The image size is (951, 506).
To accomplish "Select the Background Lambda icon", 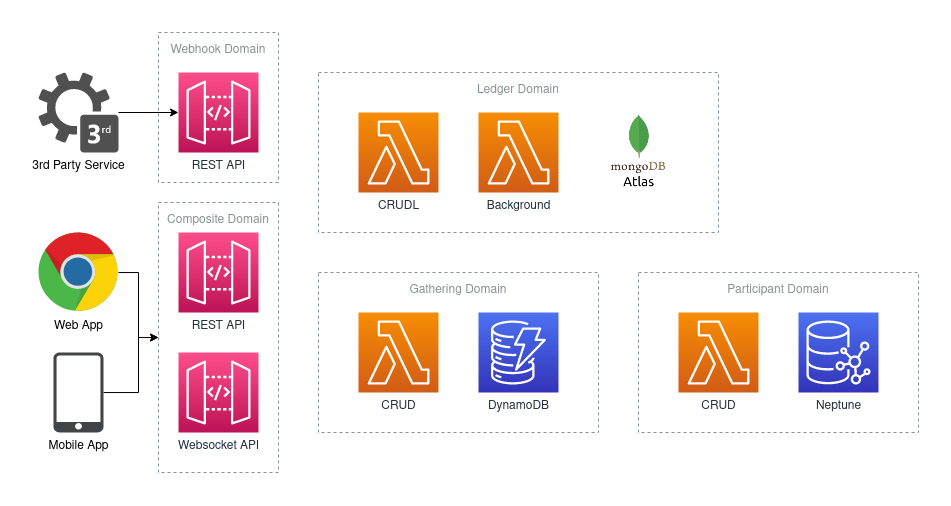I will tap(519, 152).
